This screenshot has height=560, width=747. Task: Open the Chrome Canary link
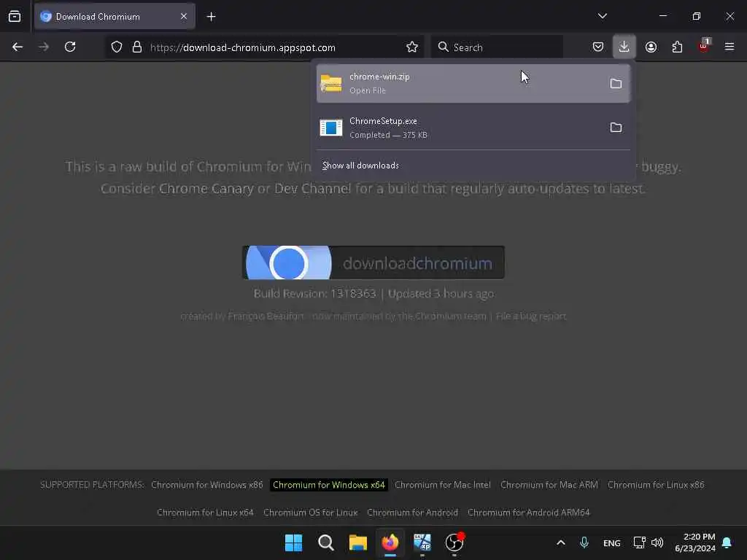[x=206, y=189]
